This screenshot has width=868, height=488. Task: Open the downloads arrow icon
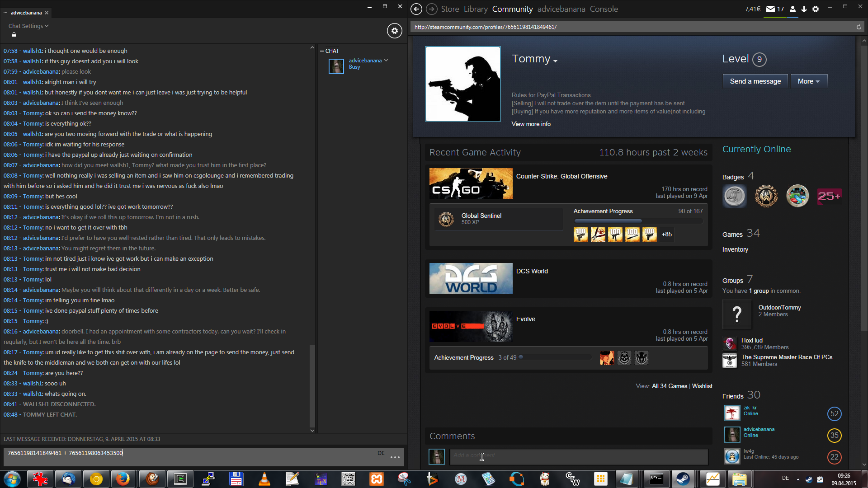click(804, 9)
